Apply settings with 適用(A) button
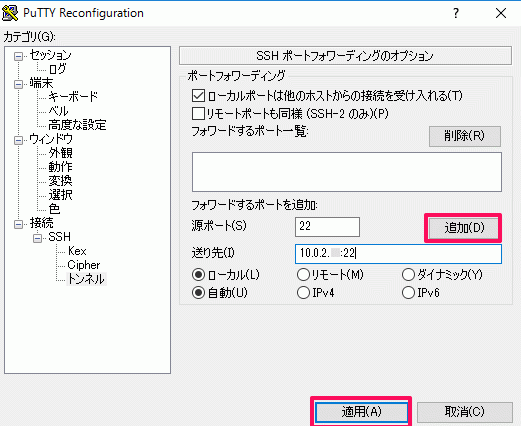Viewport: 521px width, 426px height. pos(361,412)
